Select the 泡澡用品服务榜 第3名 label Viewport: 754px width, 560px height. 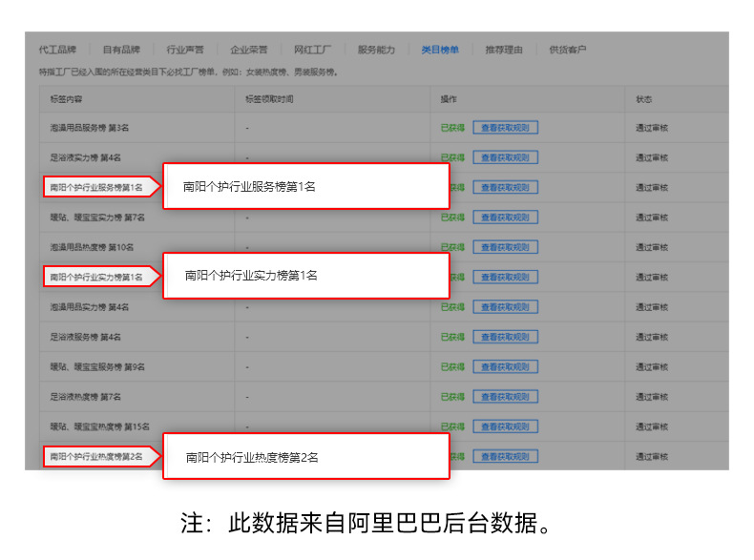coord(90,128)
